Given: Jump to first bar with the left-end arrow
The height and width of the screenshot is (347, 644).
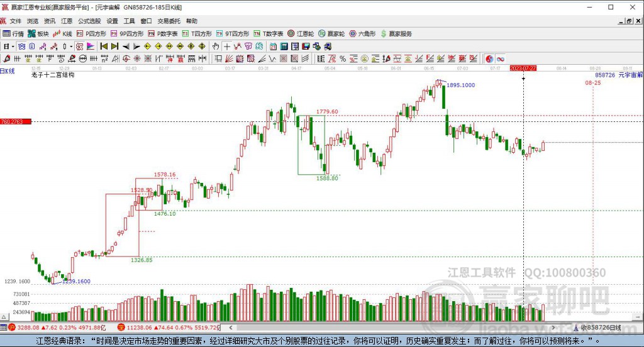Looking at the screenshot, I should point(104,47).
